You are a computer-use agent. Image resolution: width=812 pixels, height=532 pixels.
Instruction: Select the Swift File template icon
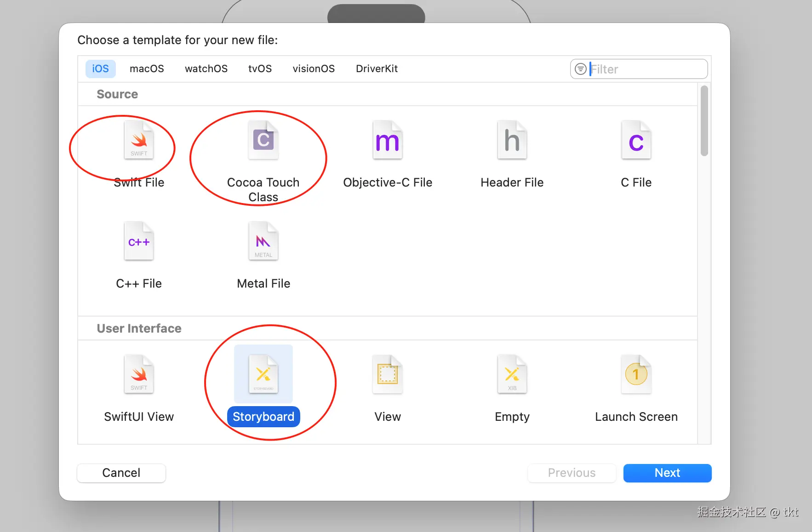[x=139, y=140]
